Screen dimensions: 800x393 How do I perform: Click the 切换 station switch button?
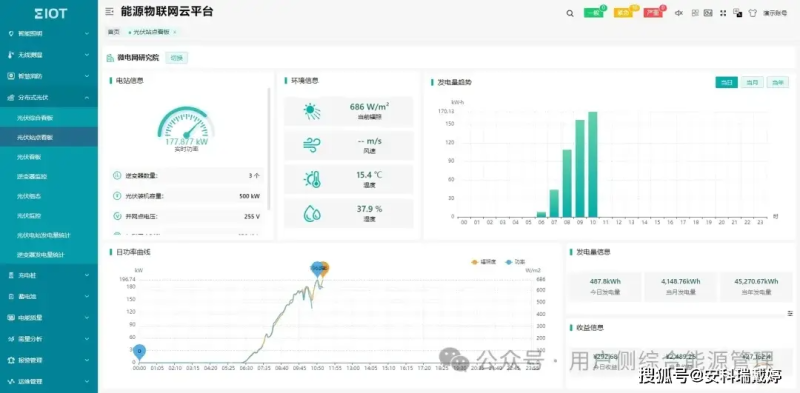177,58
